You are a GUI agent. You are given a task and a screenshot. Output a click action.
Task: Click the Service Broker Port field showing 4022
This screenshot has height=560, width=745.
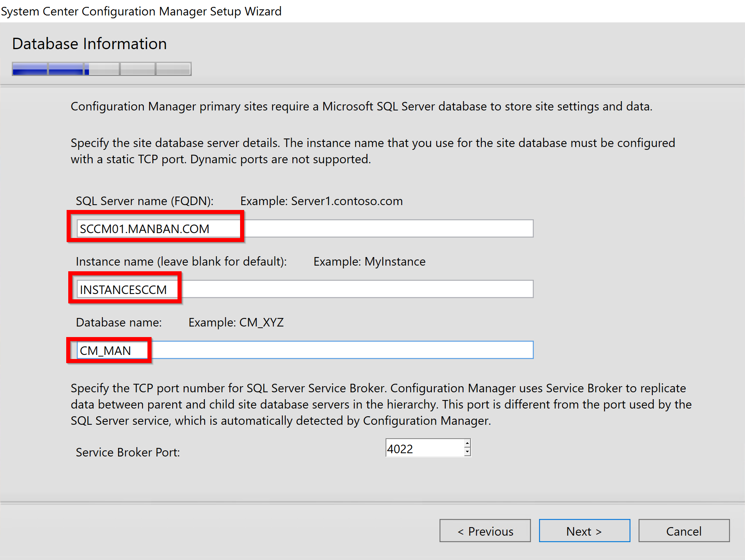pyautogui.click(x=422, y=448)
